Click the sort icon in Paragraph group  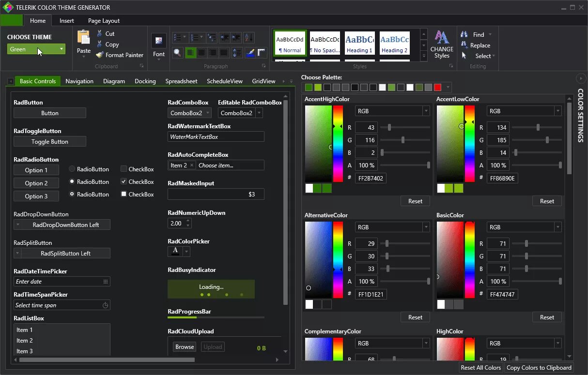click(248, 37)
